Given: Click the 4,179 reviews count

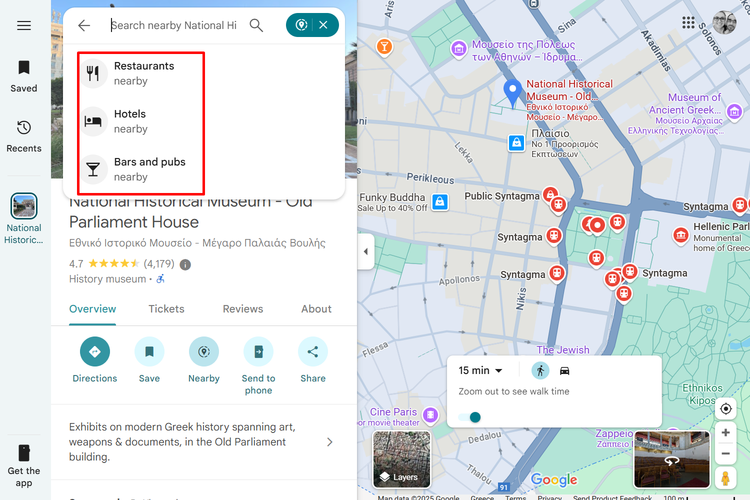Looking at the screenshot, I should [x=159, y=264].
